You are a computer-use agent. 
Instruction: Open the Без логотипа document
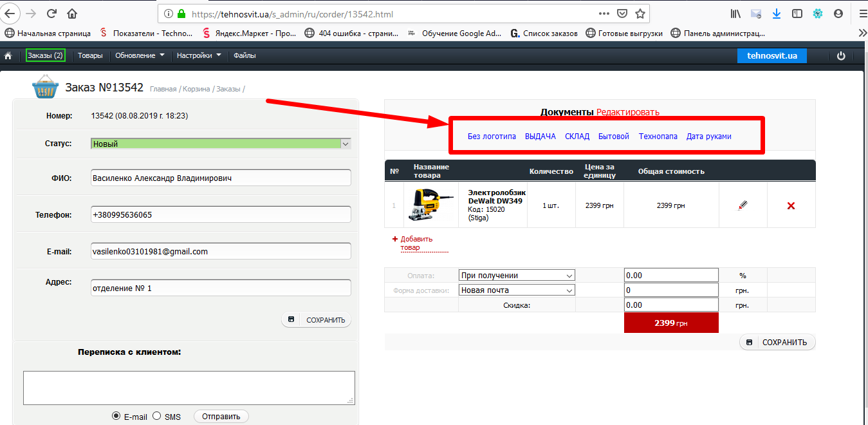pyautogui.click(x=492, y=137)
